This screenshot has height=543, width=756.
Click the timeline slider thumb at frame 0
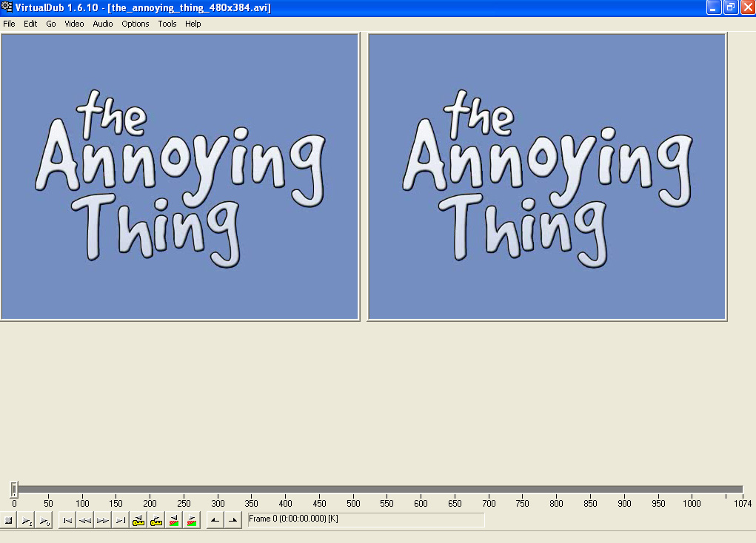pyautogui.click(x=14, y=490)
